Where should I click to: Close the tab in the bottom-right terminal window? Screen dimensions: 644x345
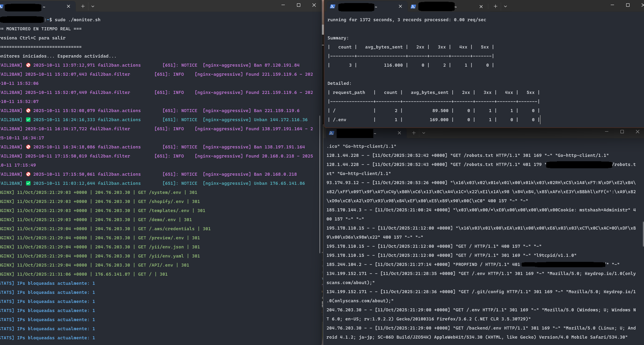click(x=399, y=133)
